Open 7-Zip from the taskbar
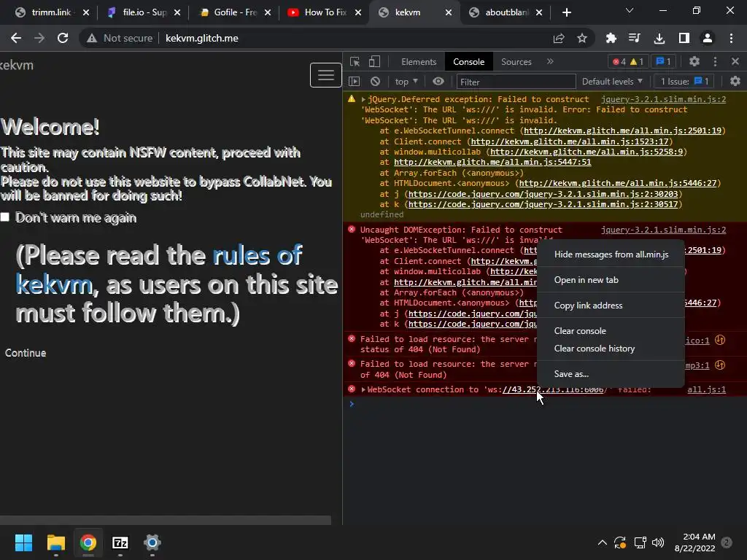Viewport: 747px width, 560px height. click(120, 542)
